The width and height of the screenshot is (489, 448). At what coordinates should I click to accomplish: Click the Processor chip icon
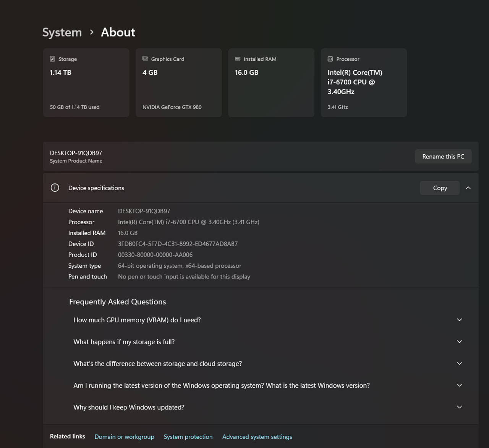330,59
